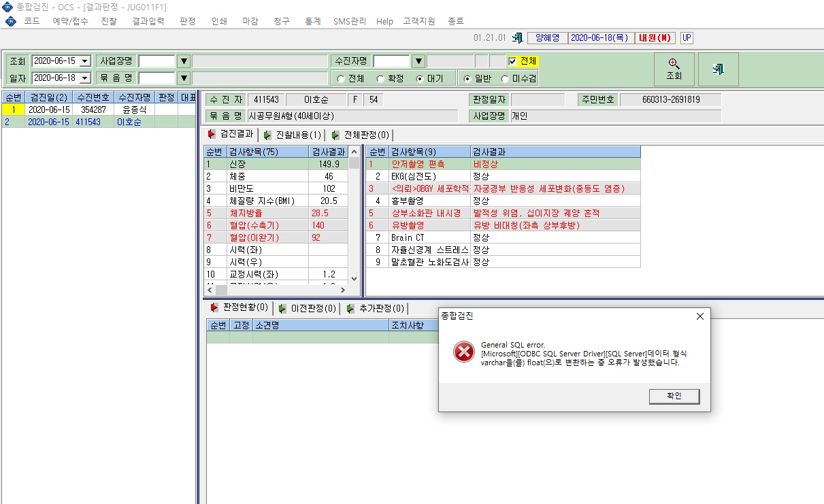This screenshot has height=504, width=824.
Task: Select the 확정 radio button
Action: coord(380,79)
